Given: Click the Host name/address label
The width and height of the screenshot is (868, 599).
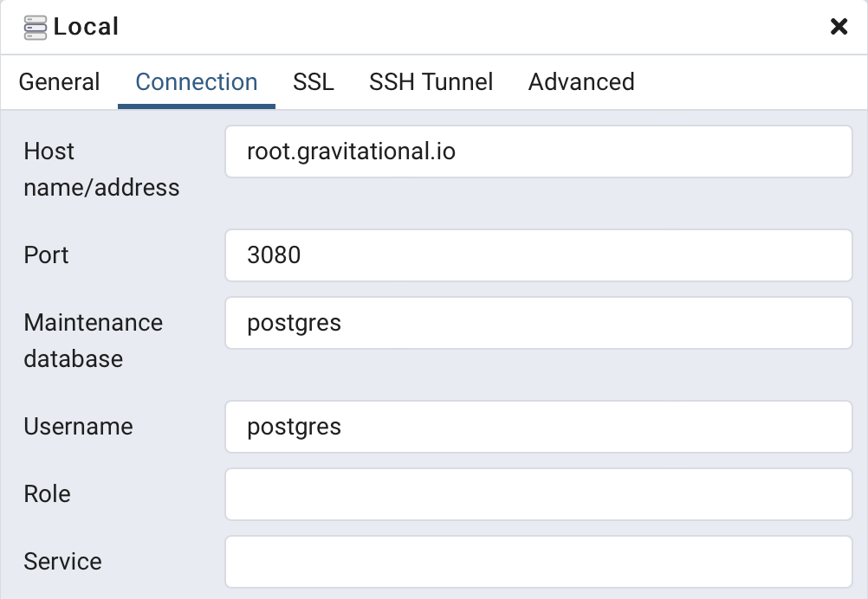Looking at the screenshot, I should pos(101,170).
